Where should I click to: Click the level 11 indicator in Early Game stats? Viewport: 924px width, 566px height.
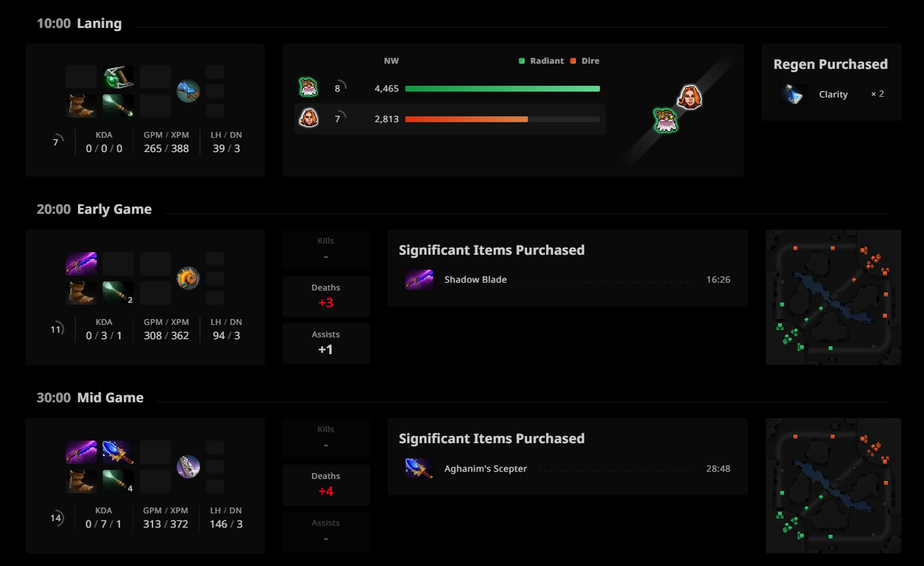tap(57, 329)
